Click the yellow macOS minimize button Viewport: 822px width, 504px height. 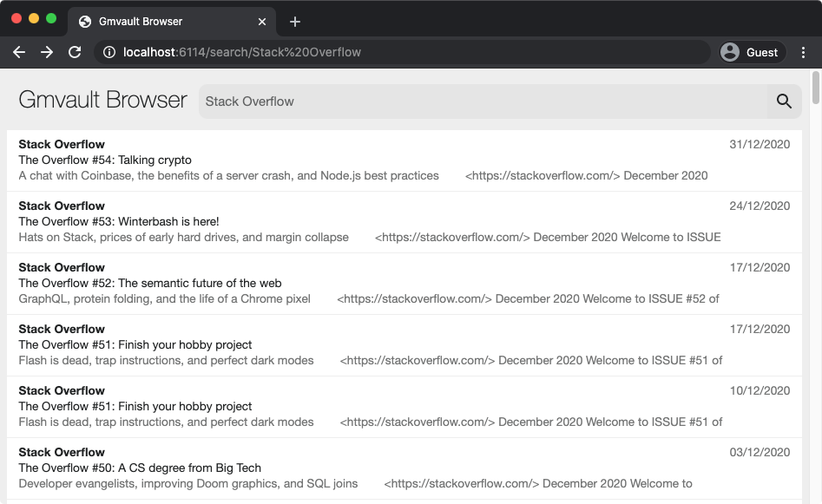pos(34,19)
